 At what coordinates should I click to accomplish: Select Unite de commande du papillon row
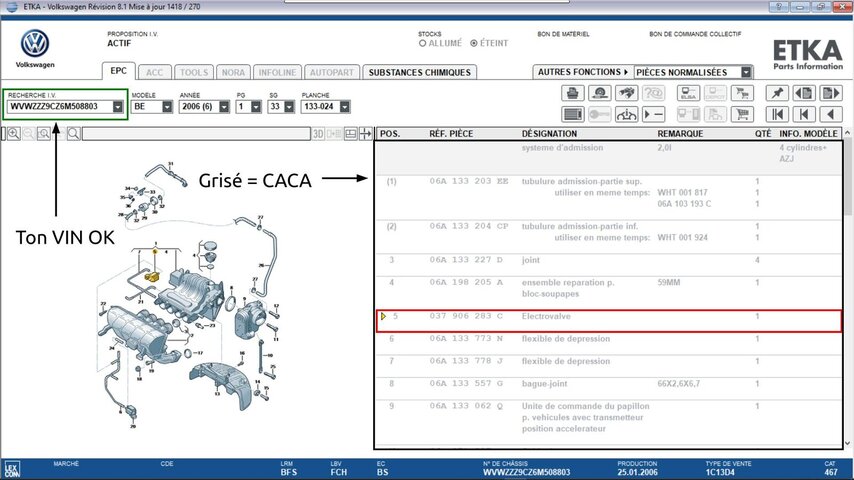click(609, 422)
